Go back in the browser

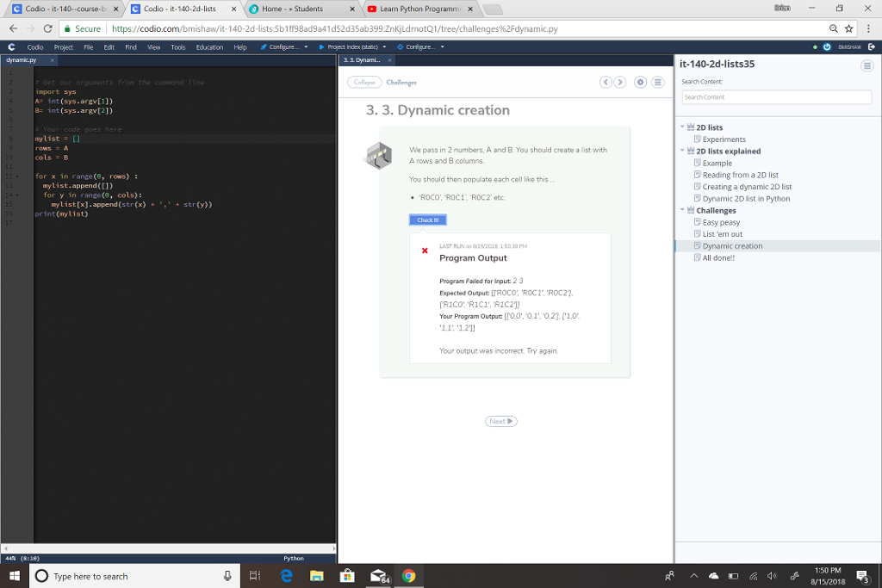point(14,28)
